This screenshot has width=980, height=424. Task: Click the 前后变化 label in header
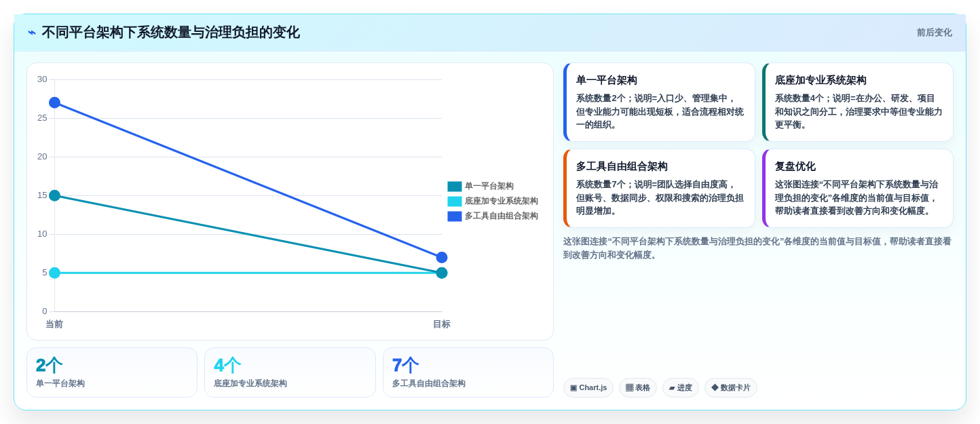click(934, 33)
